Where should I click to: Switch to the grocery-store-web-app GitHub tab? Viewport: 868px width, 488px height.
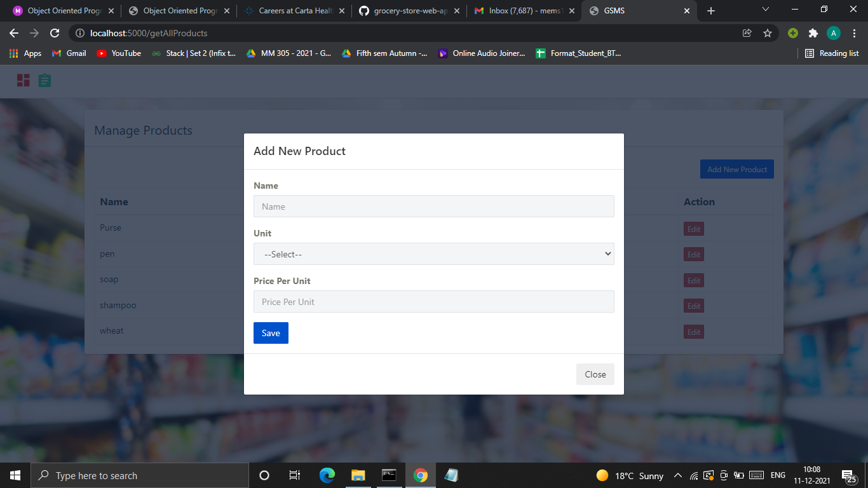click(407, 10)
